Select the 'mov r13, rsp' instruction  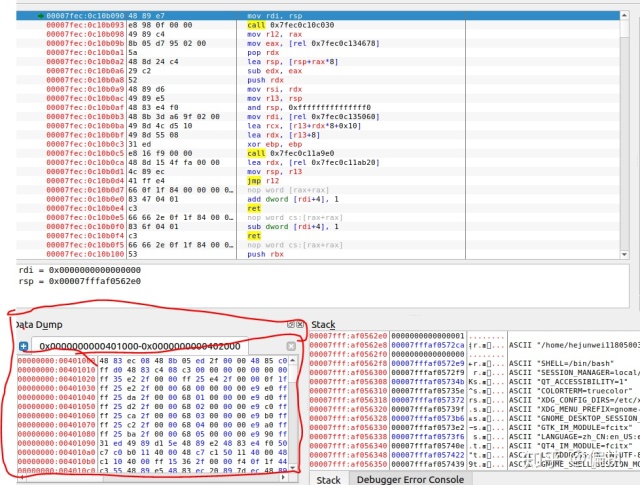(x=318, y=98)
